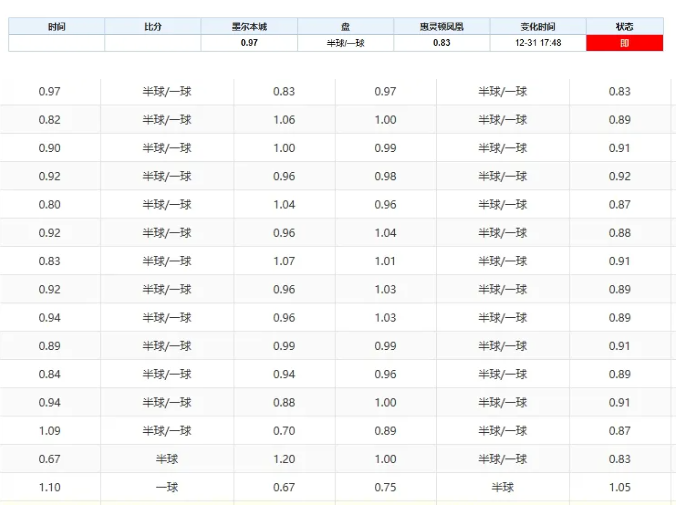Screen dimensions: 682x520
Task: Click the 1.06 odds cell
Action: (284, 120)
